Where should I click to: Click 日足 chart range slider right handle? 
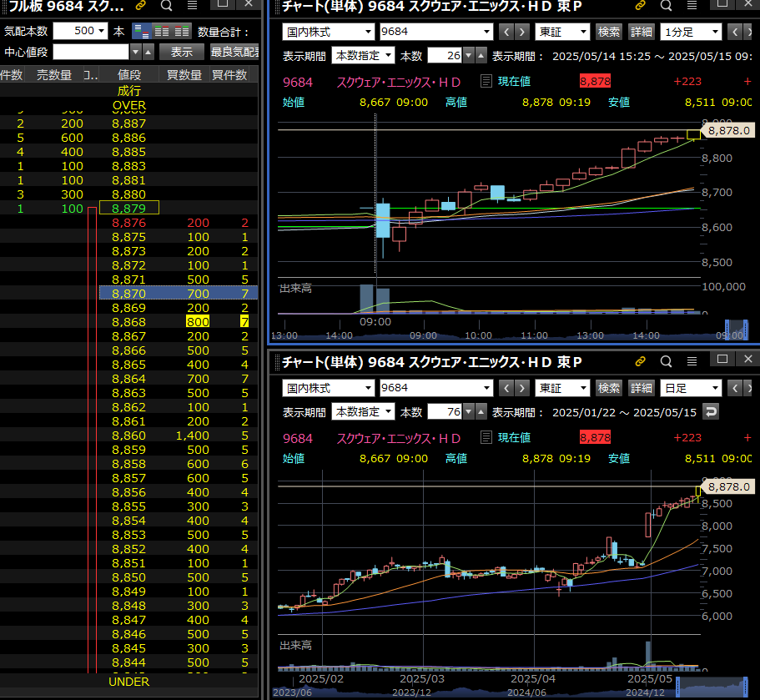[x=746, y=687]
